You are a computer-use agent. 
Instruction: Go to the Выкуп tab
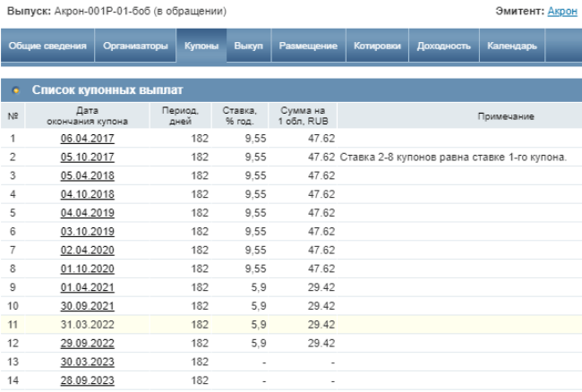tap(248, 46)
